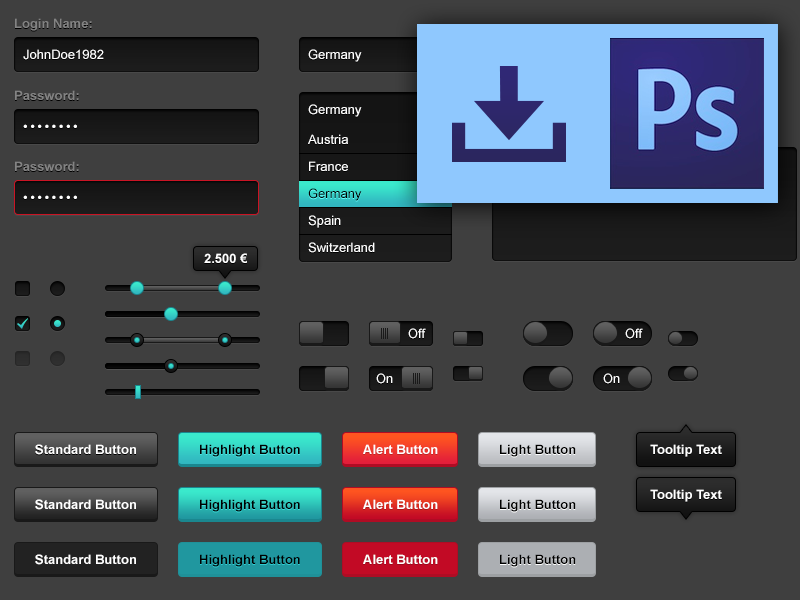Viewport: 800px width, 600px height.
Task: Click the Login Name: label
Action: [53, 24]
